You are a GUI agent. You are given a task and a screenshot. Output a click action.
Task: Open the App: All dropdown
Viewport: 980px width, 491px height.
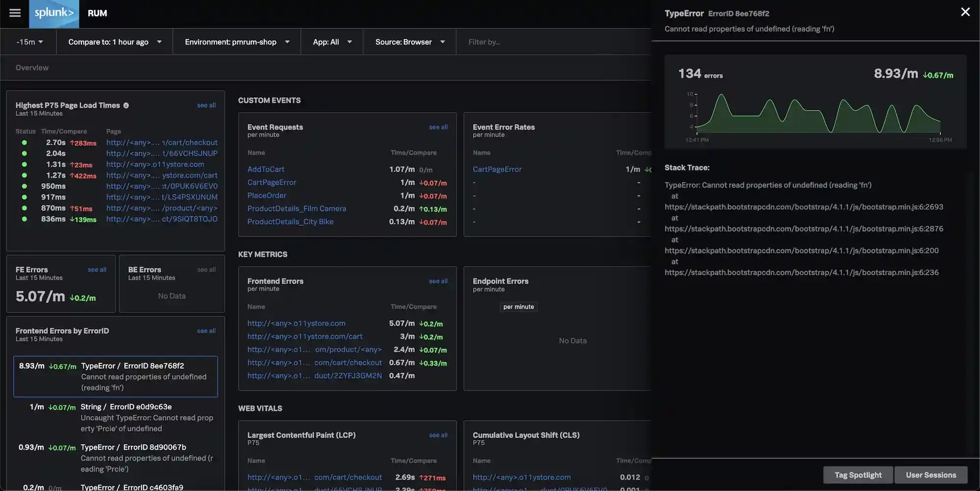coord(332,42)
